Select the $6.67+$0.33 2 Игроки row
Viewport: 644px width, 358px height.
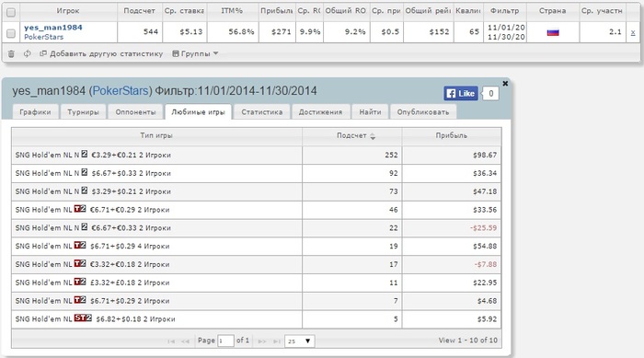click(257, 173)
